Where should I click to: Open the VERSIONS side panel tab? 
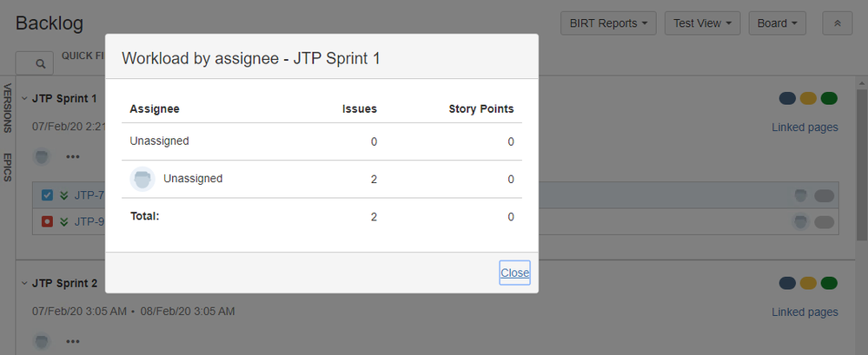[x=8, y=108]
